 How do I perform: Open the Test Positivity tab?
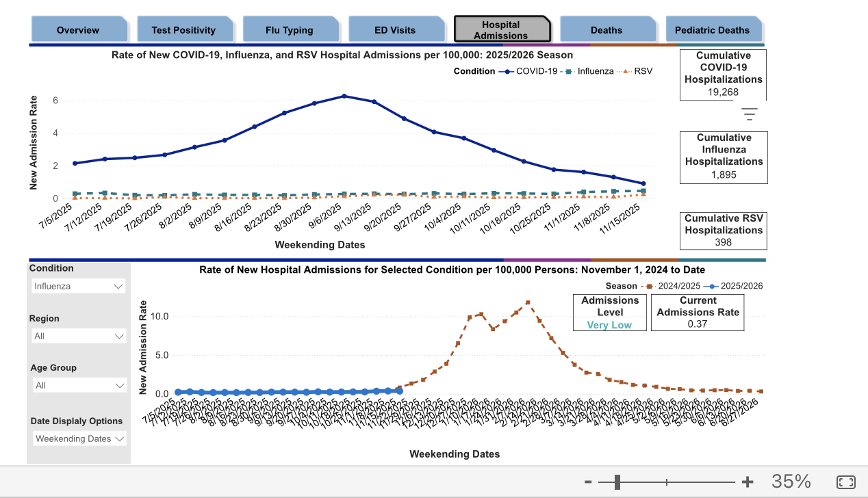click(183, 30)
